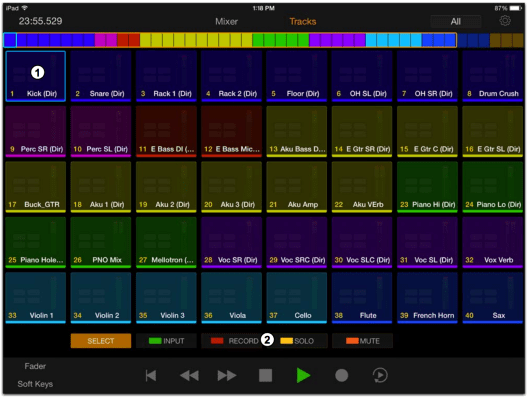This screenshot has width=529, height=398.
Task: Select the Rack 1 (Dir) track tile
Action: pyautogui.click(x=166, y=76)
